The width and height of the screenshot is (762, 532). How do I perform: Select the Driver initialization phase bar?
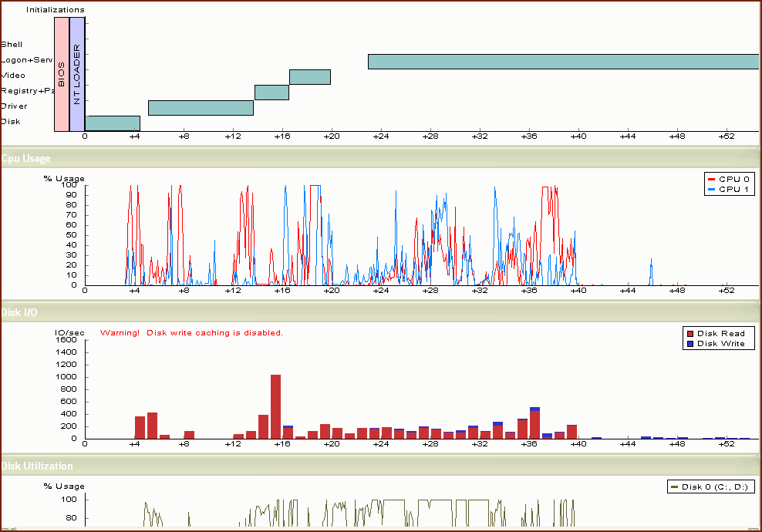pyautogui.click(x=201, y=108)
